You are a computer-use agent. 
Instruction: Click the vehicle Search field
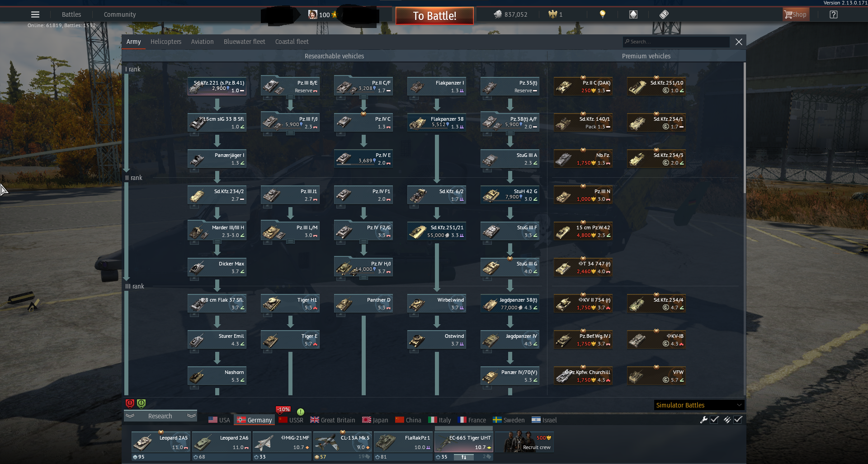676,42
